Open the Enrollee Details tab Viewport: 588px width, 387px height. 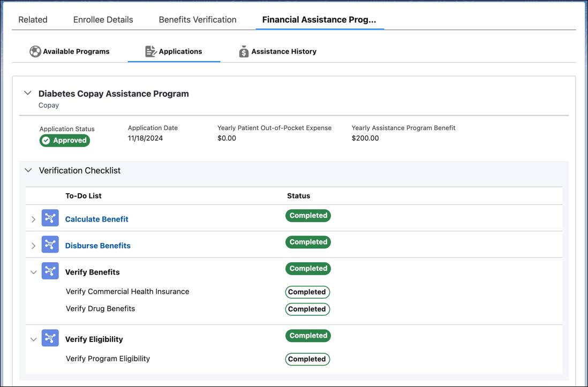103,20
